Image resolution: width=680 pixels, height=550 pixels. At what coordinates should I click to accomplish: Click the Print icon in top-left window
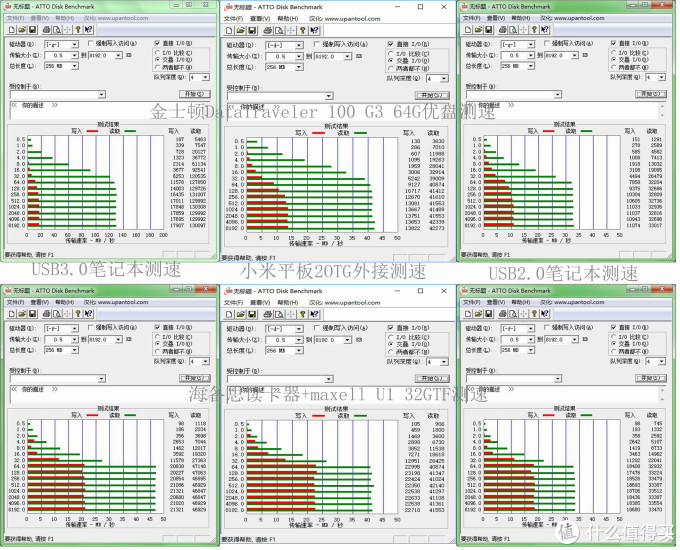[46, 30]
